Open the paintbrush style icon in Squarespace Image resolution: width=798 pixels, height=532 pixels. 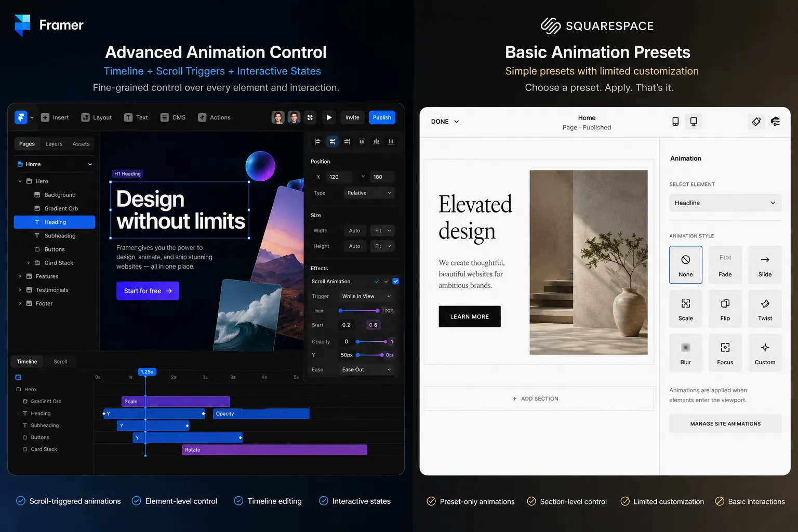pyautogui.click(x=756, y=122)
